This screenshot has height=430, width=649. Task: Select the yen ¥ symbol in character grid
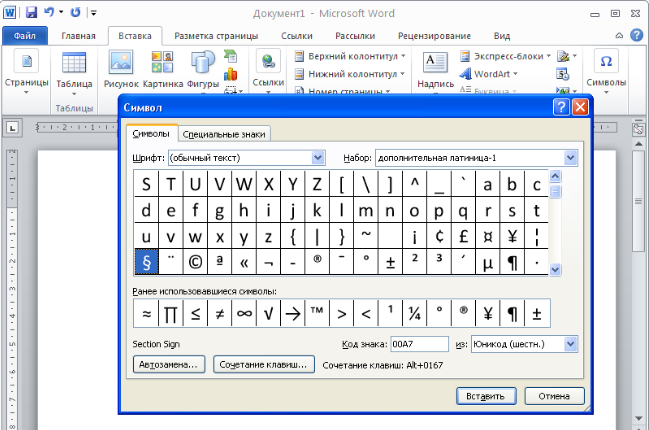tap(512, 236)
